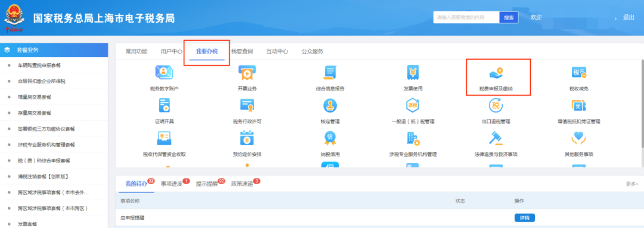Open the 开票业务 icon
The width and height of the screenshot is (644, 228).
tap(247, 73)
